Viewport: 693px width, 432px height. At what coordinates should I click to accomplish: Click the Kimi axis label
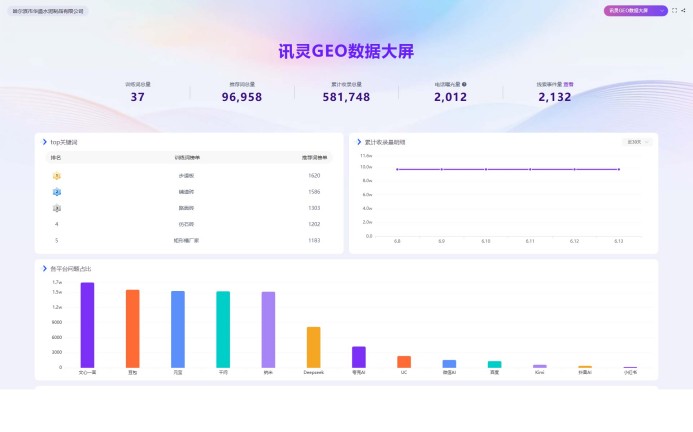coord(540,373)
